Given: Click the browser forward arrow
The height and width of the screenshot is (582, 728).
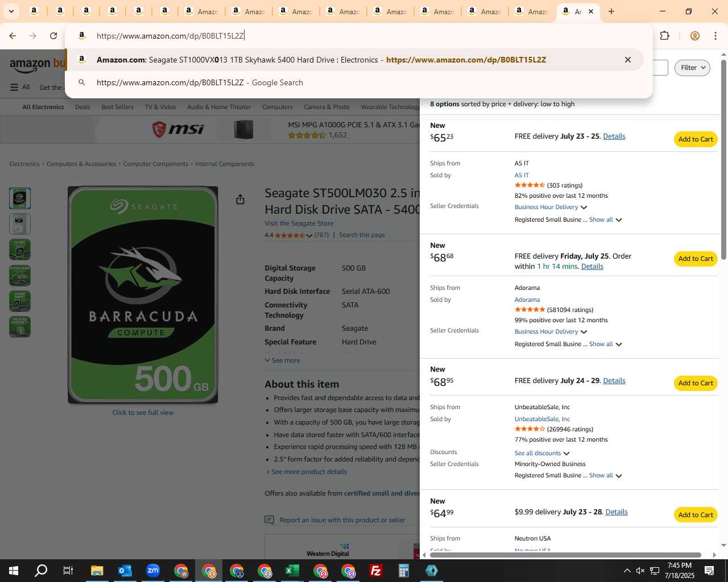Looking at the screenshot, I should click(33, 36).
